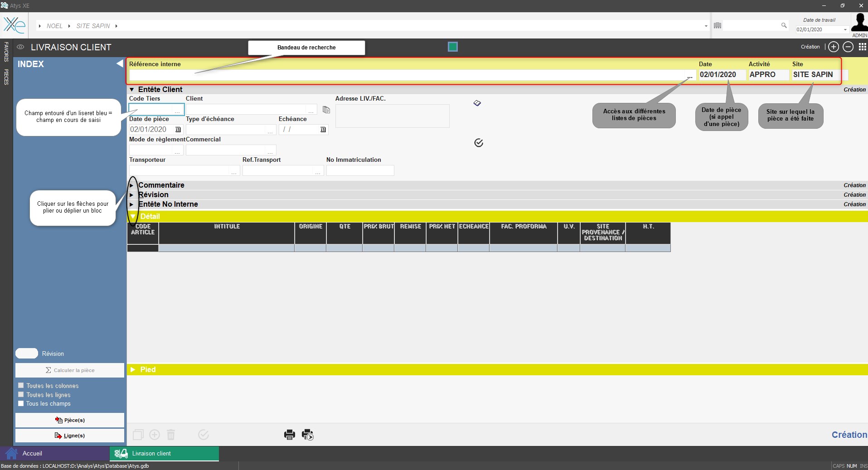Expand the Commentaire section
The width and height of the screenshot is (868, 470).
132,185
